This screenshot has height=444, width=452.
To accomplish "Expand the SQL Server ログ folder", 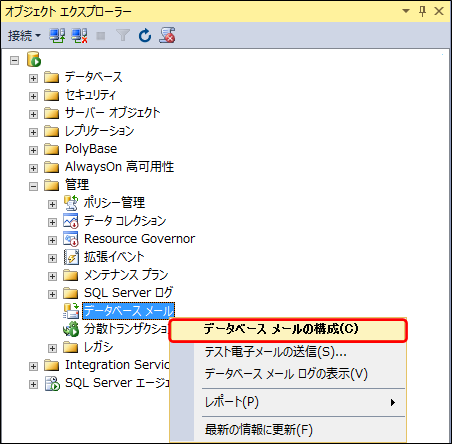I will point(52,294).
